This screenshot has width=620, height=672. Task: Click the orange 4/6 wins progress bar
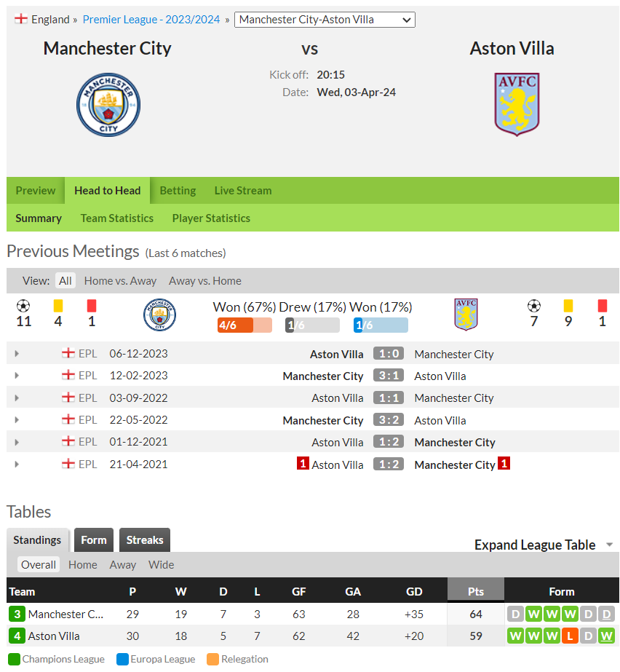[245, 325]
